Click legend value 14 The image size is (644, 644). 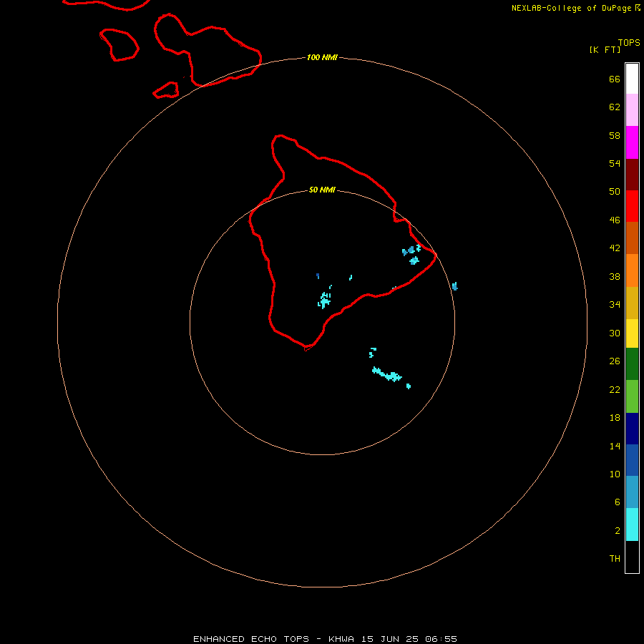(x=615, y=446)
